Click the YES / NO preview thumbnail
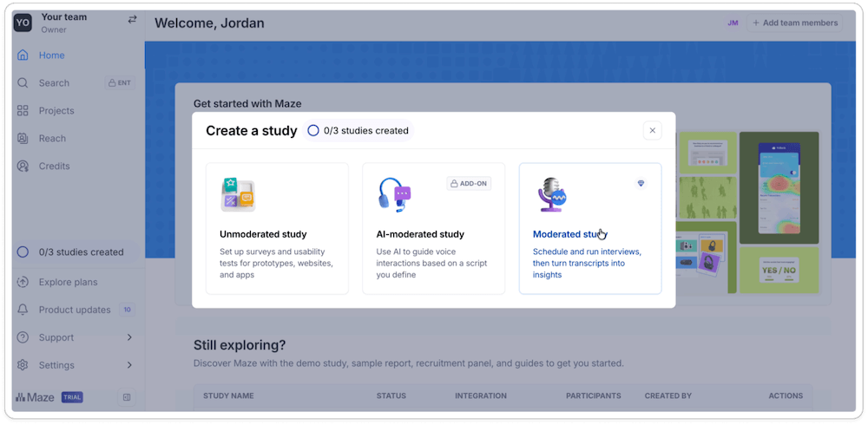Screen dimensions: 868x425 tap(779, 270)
